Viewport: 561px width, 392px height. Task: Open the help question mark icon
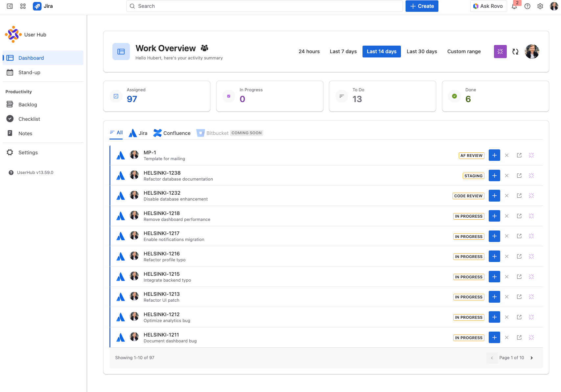click(x=527, y=6)
